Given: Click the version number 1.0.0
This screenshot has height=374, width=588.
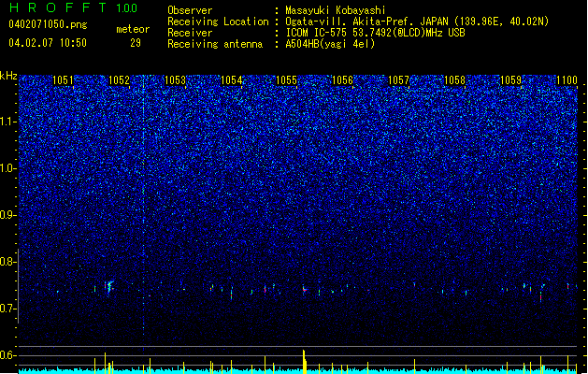Looking at the screenshot, I should point(127,8).
